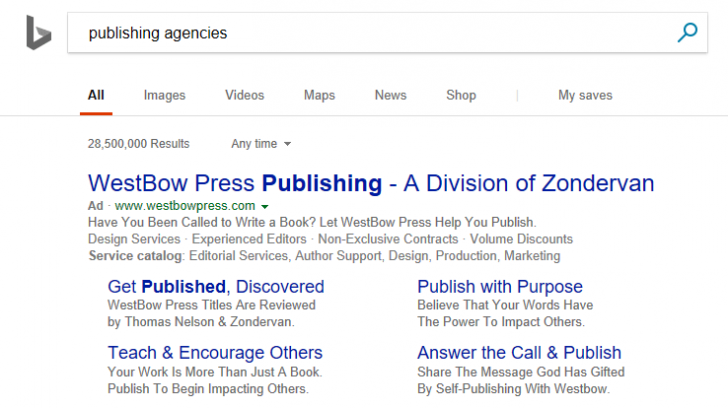Image resolution: width=728 pixels, height=408 pixels.
Task: Click the magnifier search icon
Action: point(687,32)
